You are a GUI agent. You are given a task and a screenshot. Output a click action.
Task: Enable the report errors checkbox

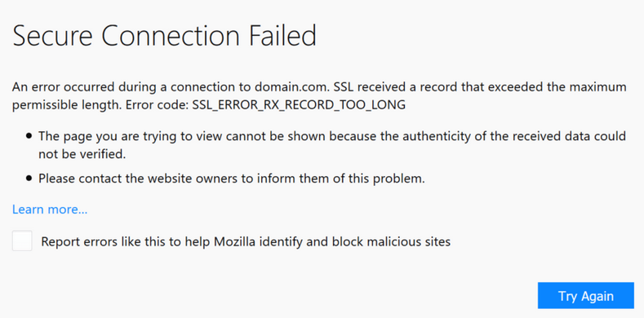22,241
